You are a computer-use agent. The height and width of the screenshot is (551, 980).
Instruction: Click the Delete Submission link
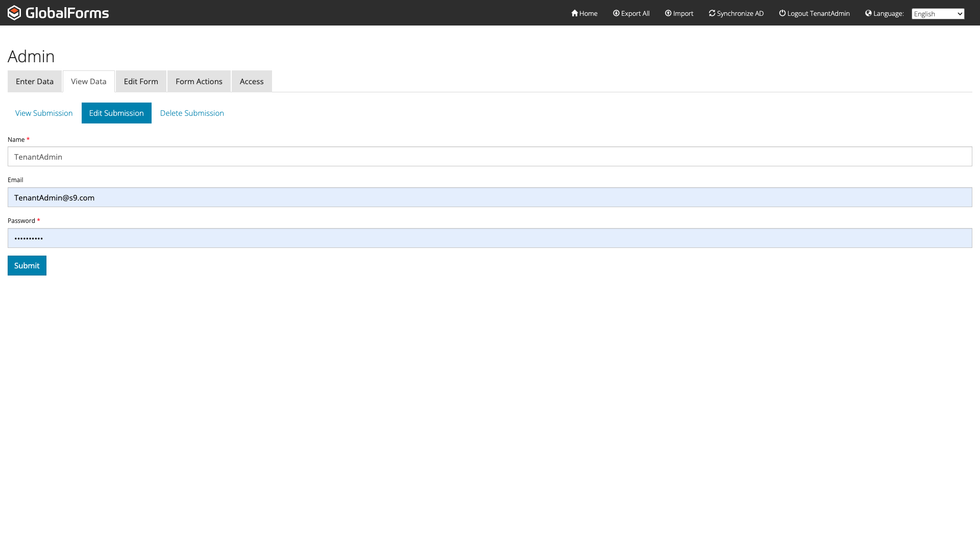192,113
